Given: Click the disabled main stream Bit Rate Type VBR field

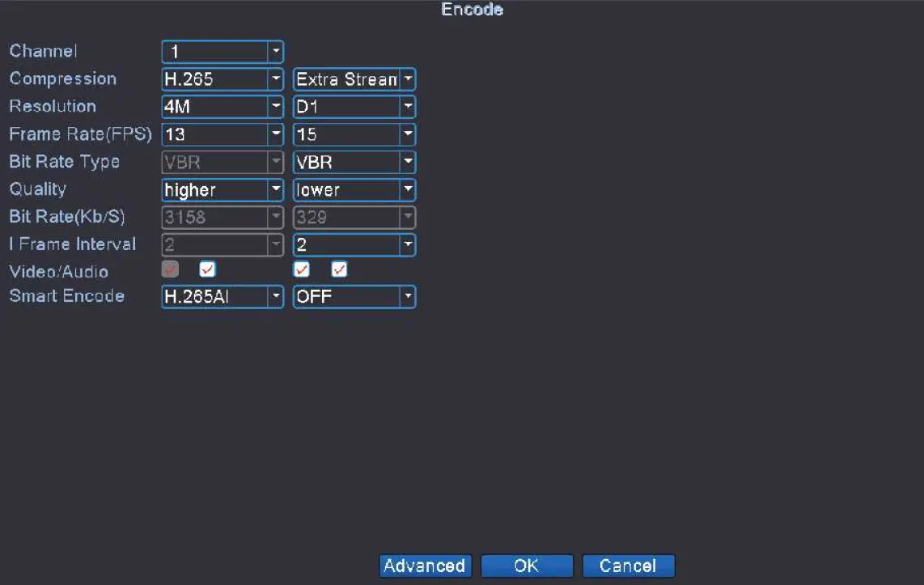Looking at the screenshot, I should tap(223, 162).
